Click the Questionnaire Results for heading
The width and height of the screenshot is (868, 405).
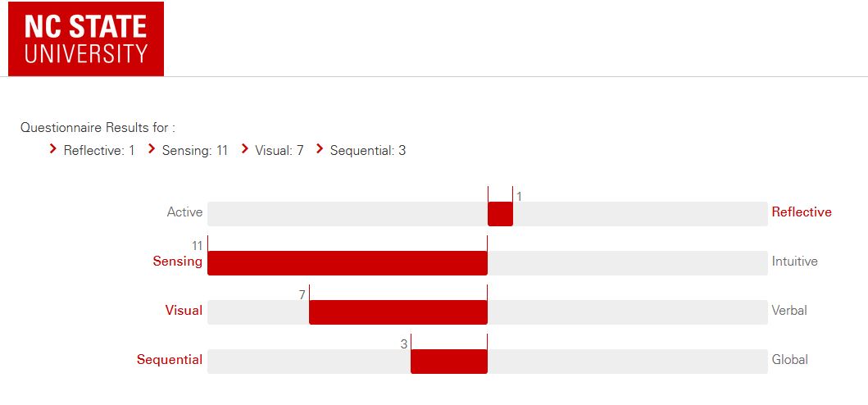point(98,128)
